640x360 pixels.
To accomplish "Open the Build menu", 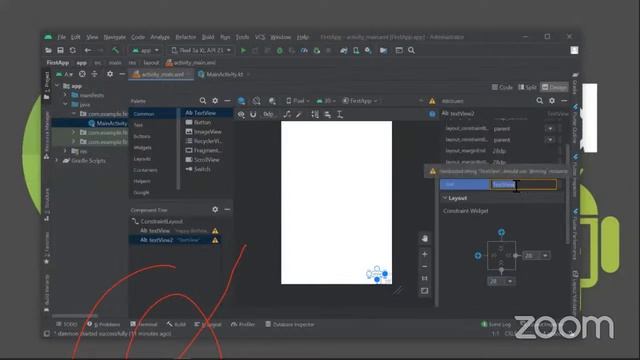I will click(x=208, y=37).
